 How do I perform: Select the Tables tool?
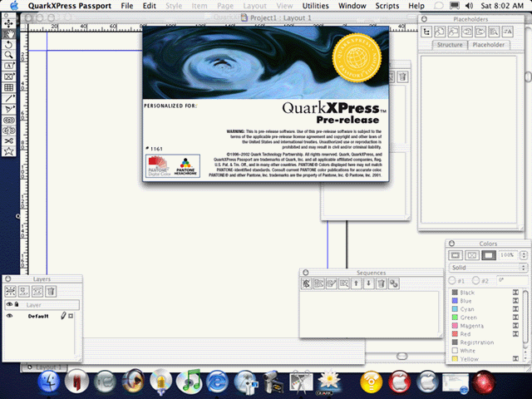pyautogui.click(x=8, y=87)
